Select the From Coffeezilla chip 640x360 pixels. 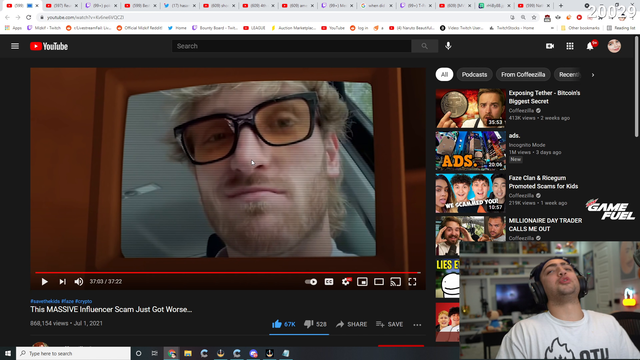[x=523, y=75]
